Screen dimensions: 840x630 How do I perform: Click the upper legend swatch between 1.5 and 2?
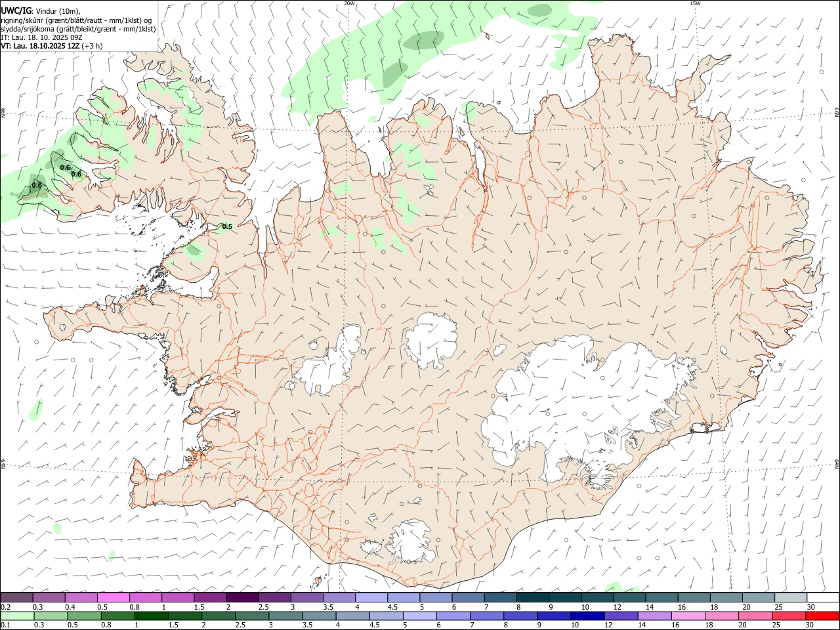coord(210,597)
